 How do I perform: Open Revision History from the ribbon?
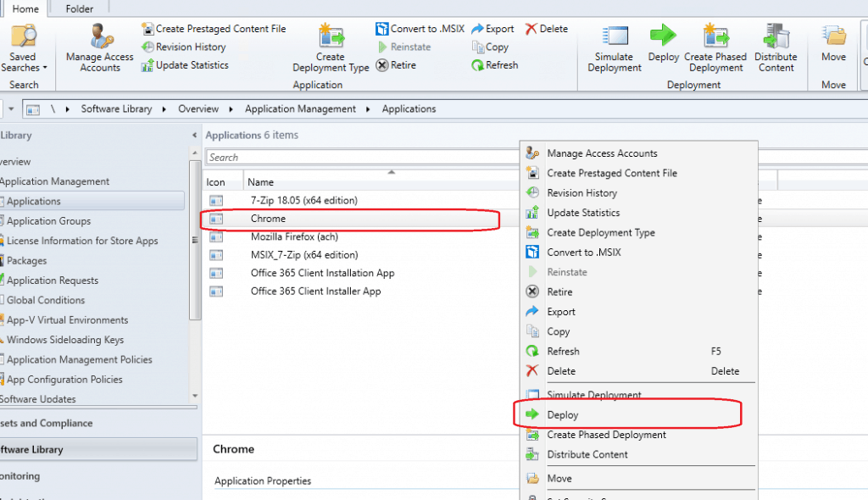(x=184, y=47)
